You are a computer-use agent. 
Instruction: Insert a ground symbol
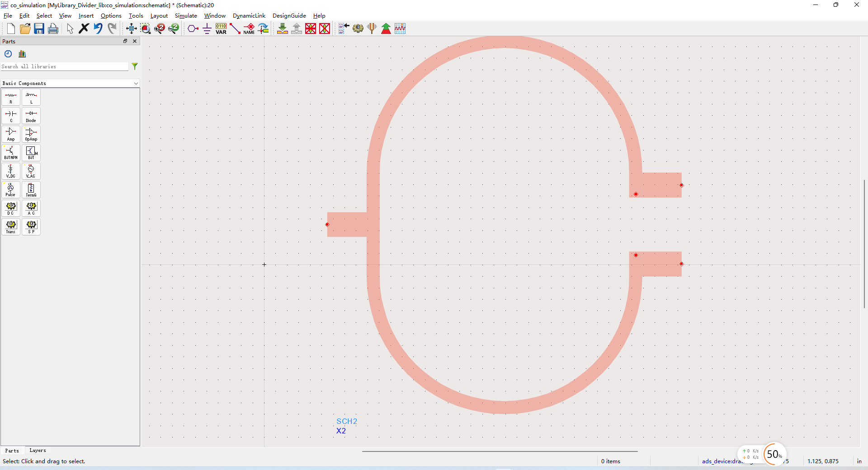(207, 28)
